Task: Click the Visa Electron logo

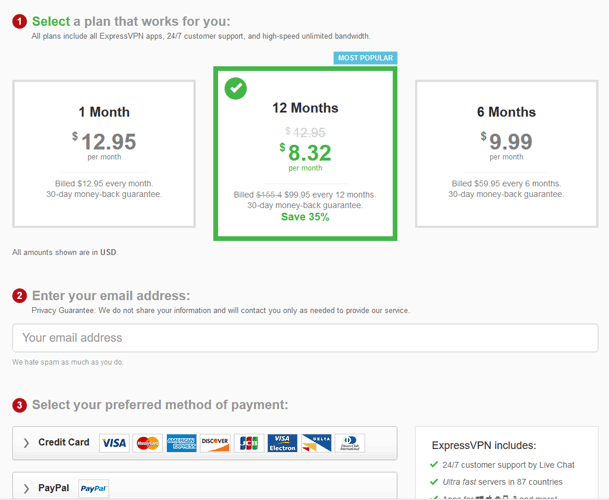Action: (282, 443)
